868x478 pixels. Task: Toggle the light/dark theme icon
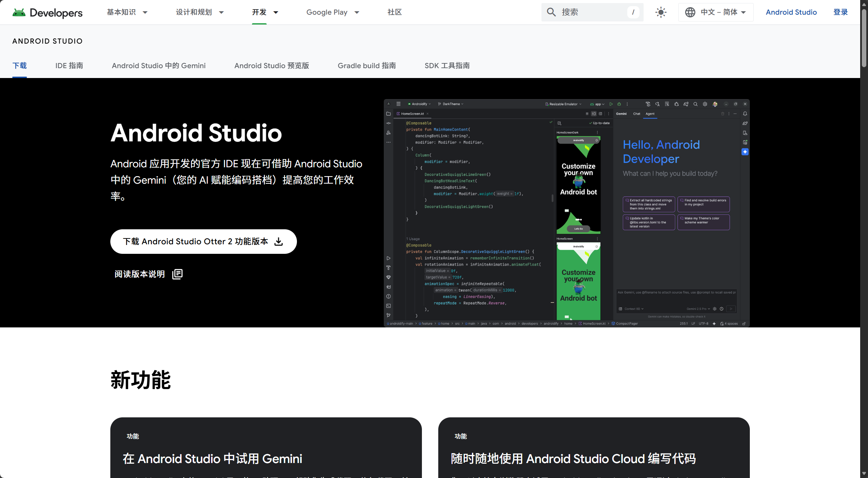(661, 12)
